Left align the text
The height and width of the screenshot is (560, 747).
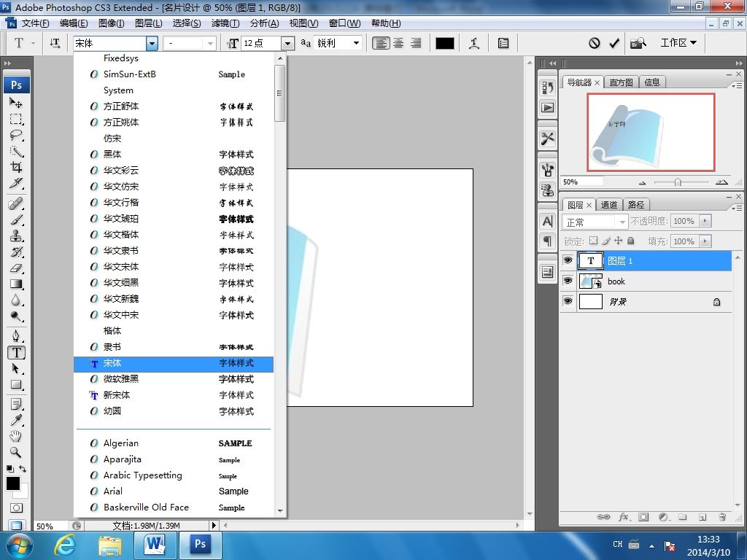coord(380,43)
